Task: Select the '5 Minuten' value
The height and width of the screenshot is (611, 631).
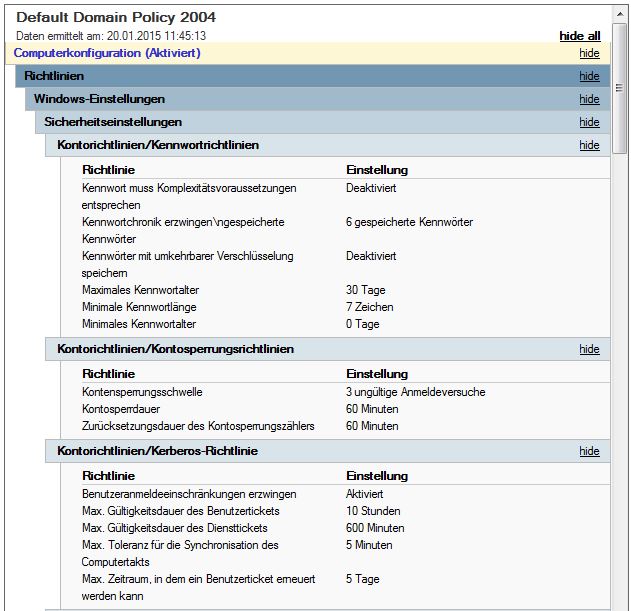Action: point(369,545)
